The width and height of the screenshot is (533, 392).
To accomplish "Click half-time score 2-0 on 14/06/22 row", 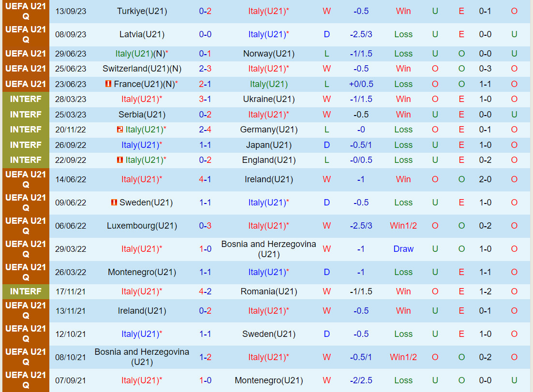I will pyautogui.click(x=485, y=179).
